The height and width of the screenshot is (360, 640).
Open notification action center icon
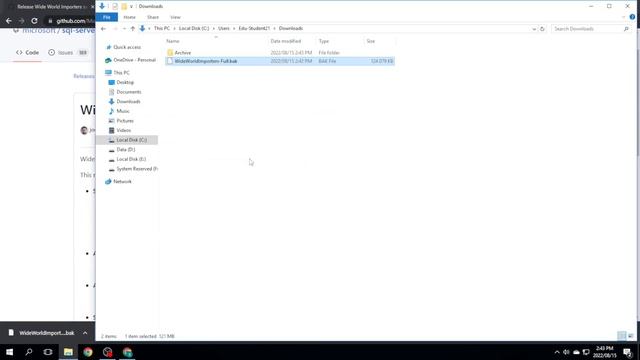click(x=628, y=352)
